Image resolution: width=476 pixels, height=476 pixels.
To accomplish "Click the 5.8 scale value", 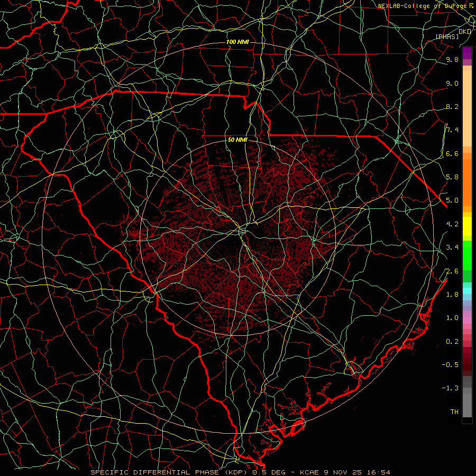I will pos(452,177).
